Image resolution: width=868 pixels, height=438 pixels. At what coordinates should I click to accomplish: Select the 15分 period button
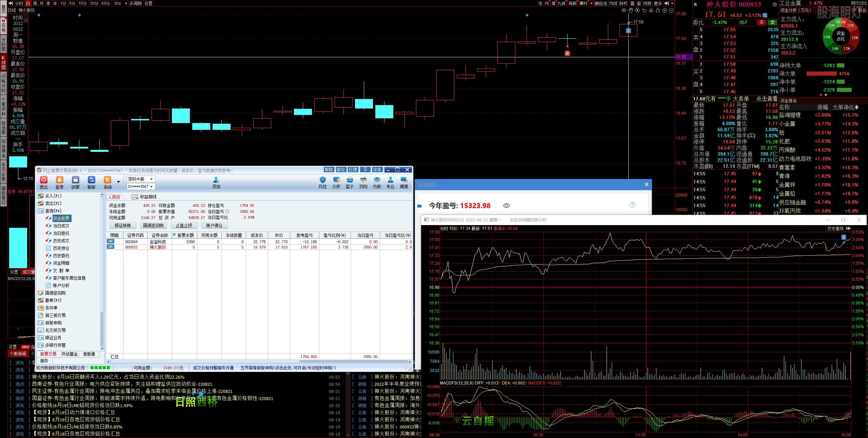point(83,3)
